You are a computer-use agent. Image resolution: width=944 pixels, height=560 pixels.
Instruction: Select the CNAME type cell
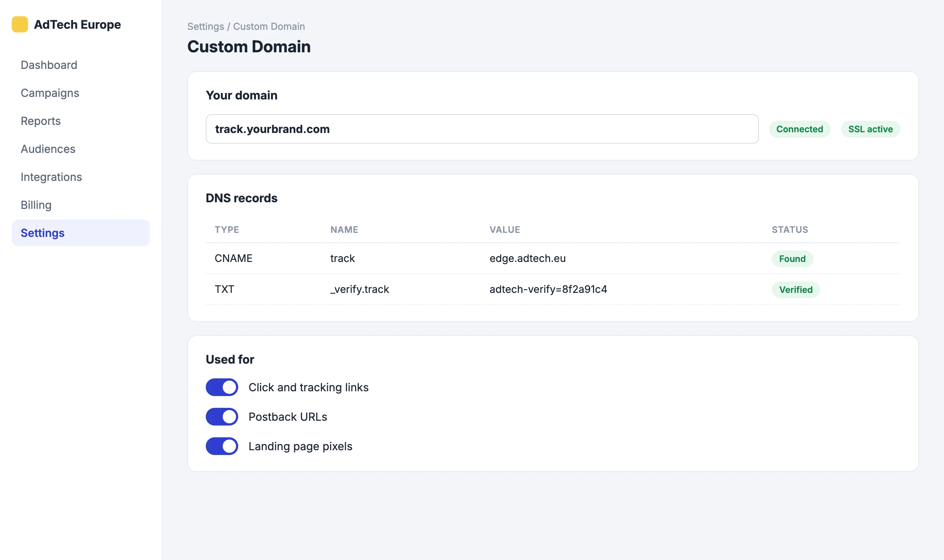coord(233,259)
